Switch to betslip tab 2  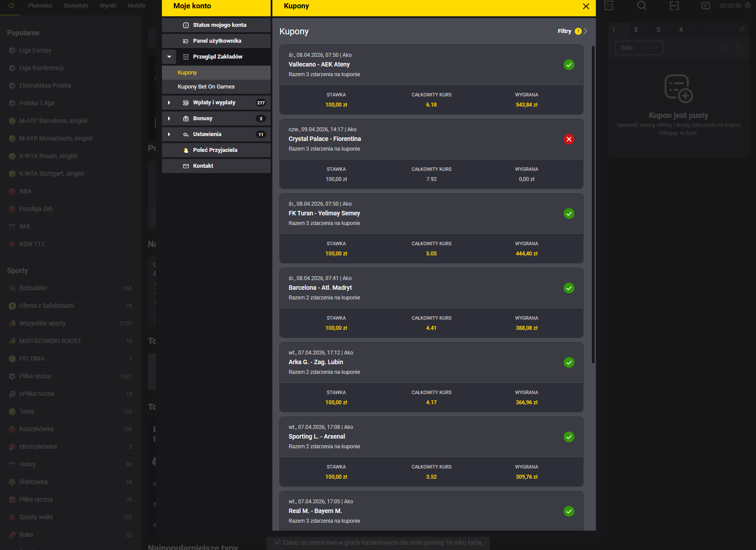[x=636, y=30]
